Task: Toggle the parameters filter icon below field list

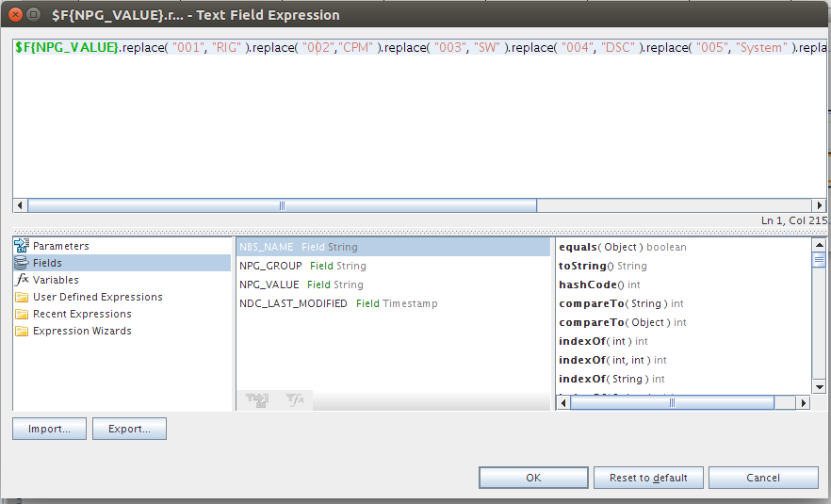Action: point(256,400)
